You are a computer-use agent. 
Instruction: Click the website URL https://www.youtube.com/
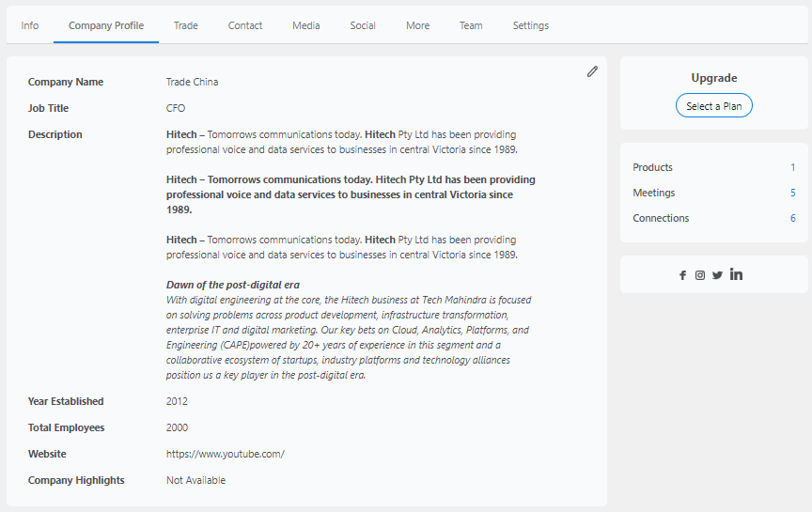click(226, 454)
